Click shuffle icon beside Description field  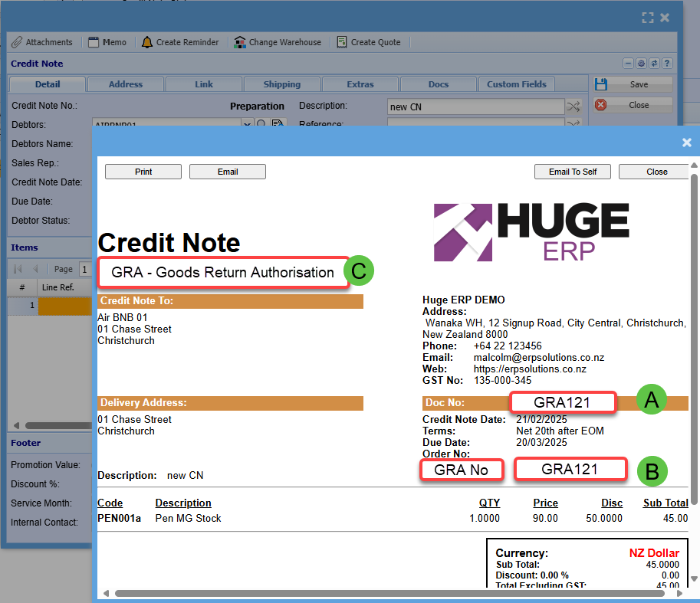573,107
